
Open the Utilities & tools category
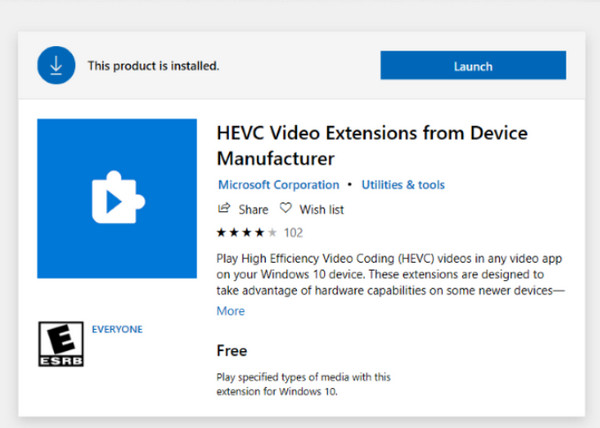click(403, 185)
